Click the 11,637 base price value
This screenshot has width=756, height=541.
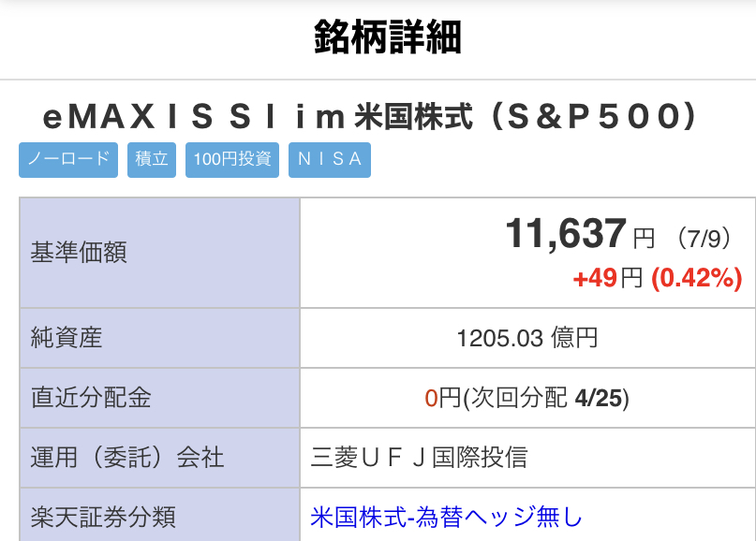(x=566, y=233)
